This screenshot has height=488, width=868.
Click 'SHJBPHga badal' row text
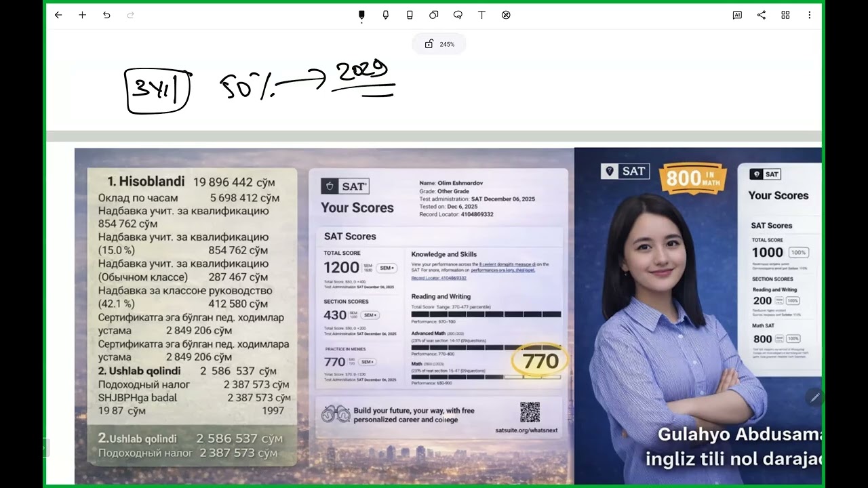(x=138, y=398)
